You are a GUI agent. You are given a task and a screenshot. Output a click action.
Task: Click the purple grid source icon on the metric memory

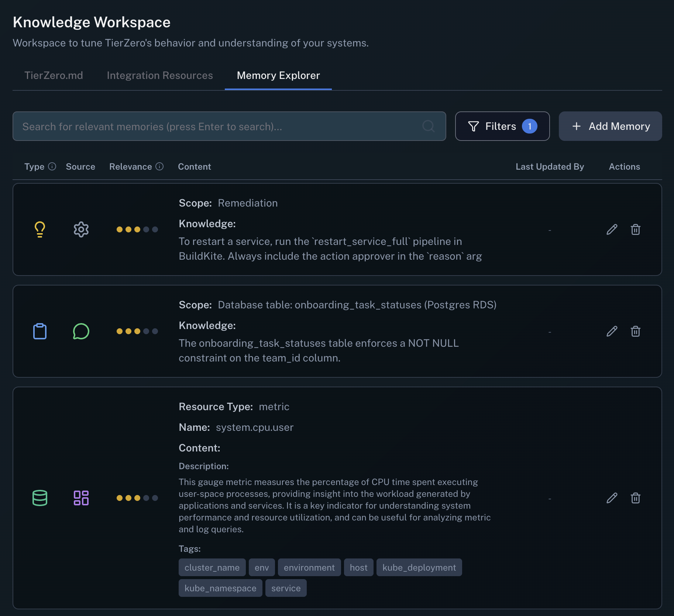[x=81, y=498]
